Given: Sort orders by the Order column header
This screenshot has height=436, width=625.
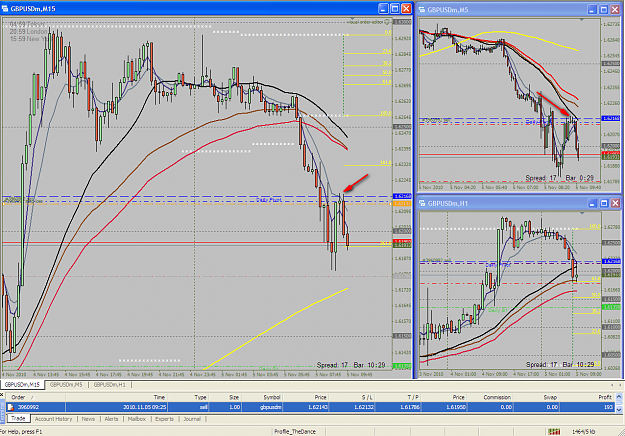Looking at the screenshot, I should pyautogui.click(x=35, y=397).
